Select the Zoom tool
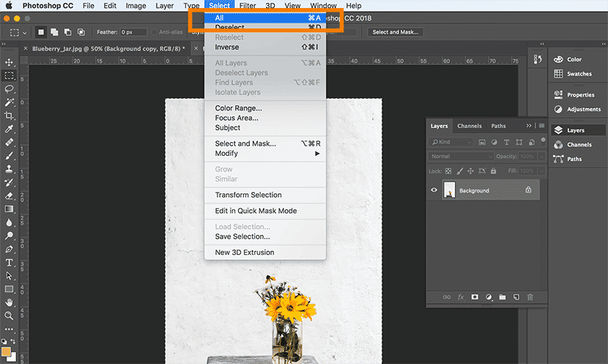608x364 pixels. click(x=10, y=316)
